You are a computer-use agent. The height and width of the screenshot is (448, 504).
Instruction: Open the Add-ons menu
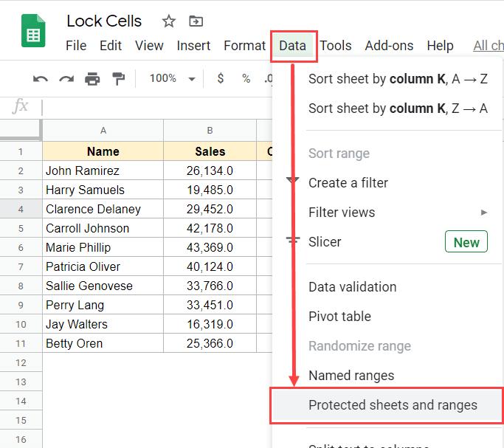point(389,46)
